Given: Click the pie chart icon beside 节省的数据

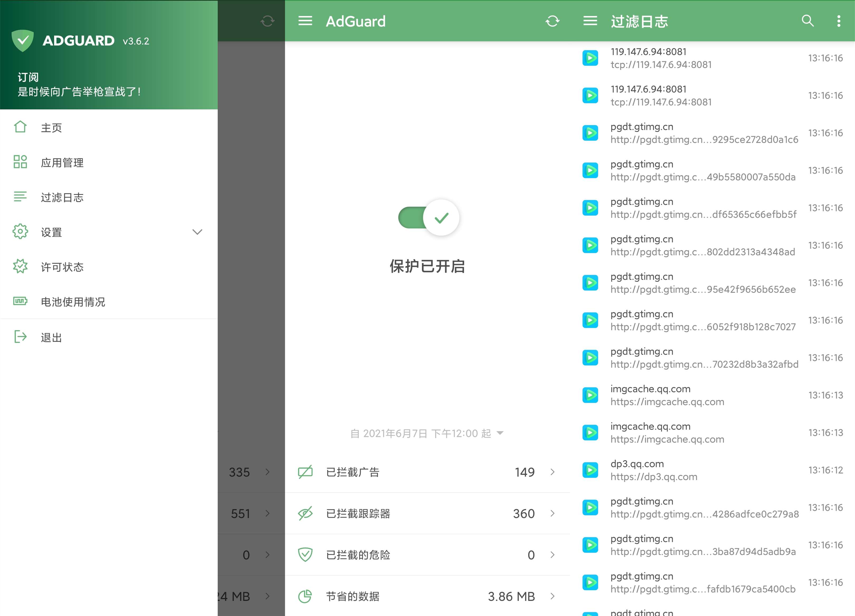Looking at the screenshot, I should point(305,596).
